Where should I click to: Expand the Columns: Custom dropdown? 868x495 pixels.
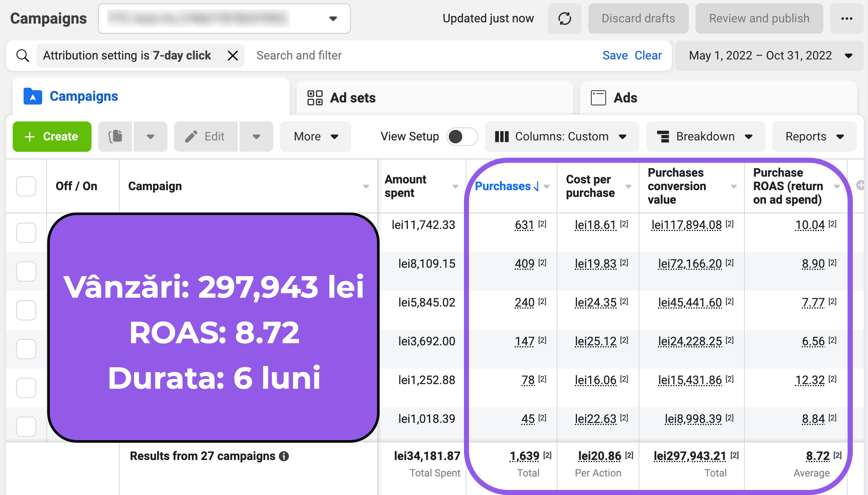561,137
